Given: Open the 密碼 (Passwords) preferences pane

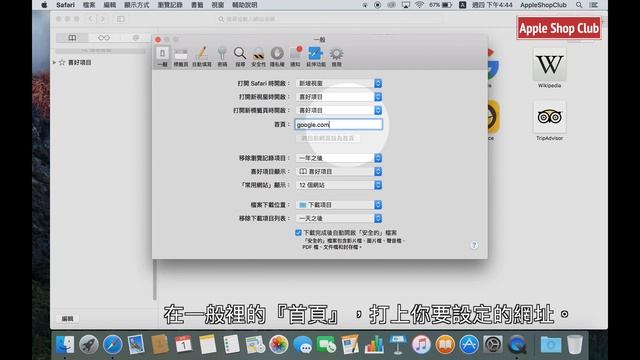Looking at the screenshot, I should tap(222, 57).
